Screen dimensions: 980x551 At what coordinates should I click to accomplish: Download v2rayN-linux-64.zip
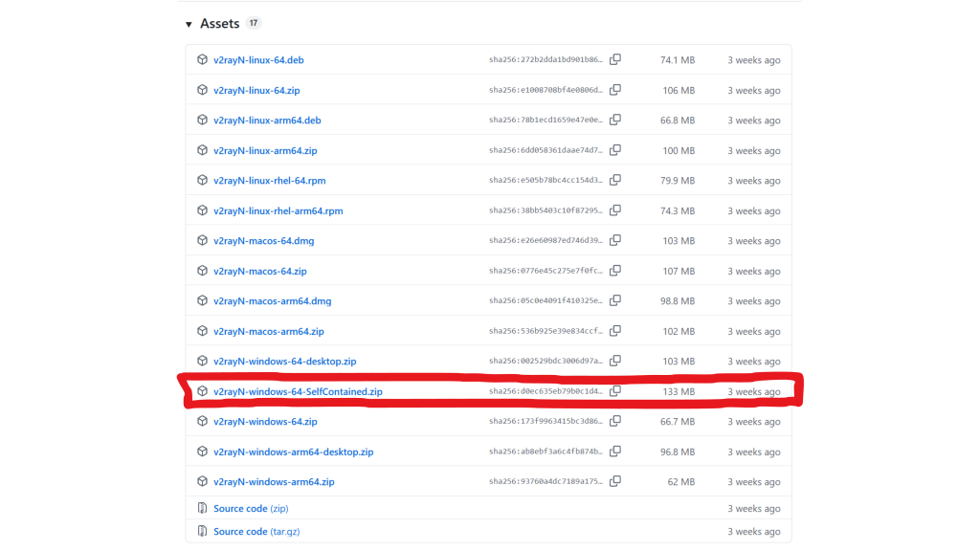pos(256,90)
